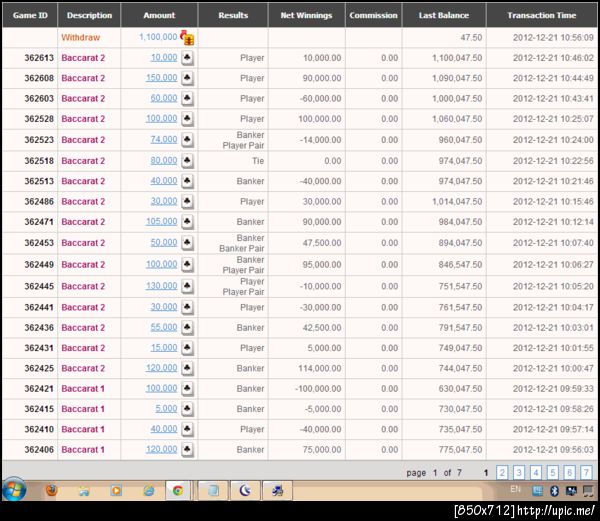The height and width of the screenshot is (521, 600).
Task: Click the Bluetooth tray icon
Action: coord(554,490)
